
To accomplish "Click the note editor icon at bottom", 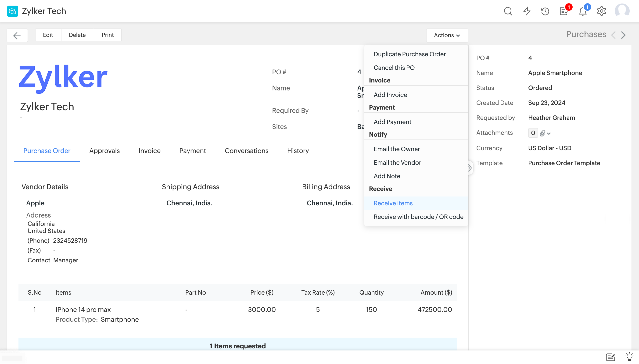I will pos(610,357).
